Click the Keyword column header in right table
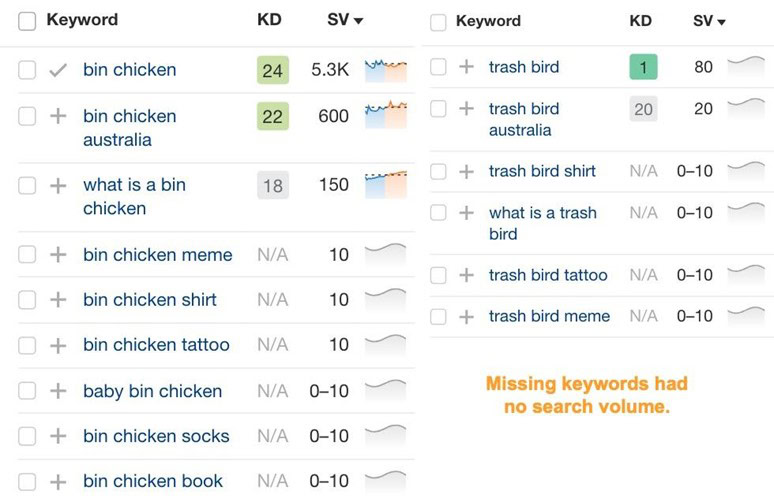This screenshot has width=774, height=502. [x=488, y=21]
